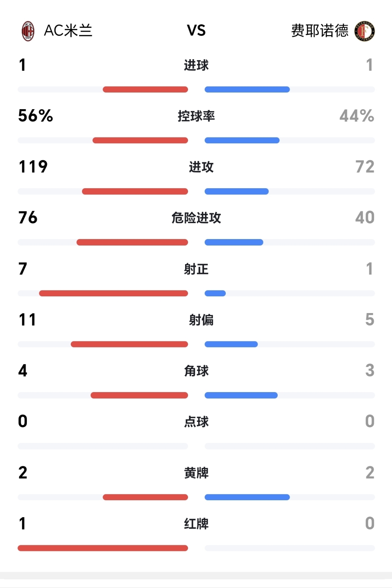
Task: Toggle the 黄牌 statistics row
Action: click(x=196, y=473)
